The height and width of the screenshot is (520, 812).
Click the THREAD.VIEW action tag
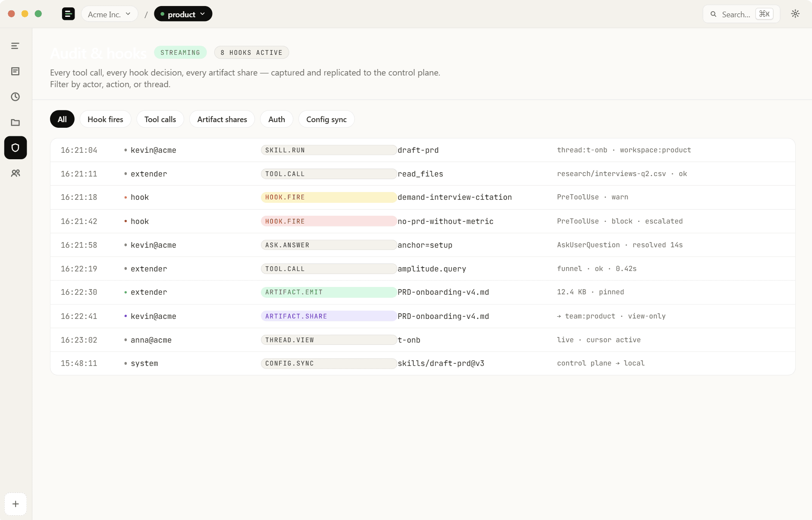tap(329, 340)
